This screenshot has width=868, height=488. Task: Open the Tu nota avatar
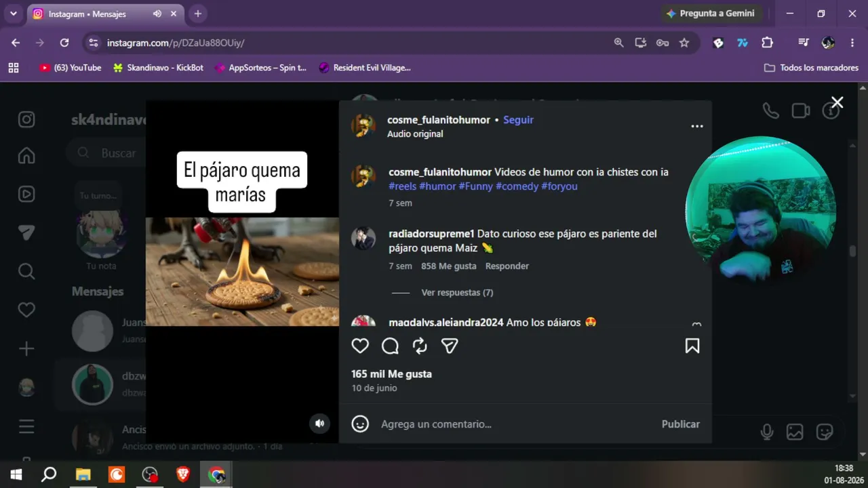point(101,235)
